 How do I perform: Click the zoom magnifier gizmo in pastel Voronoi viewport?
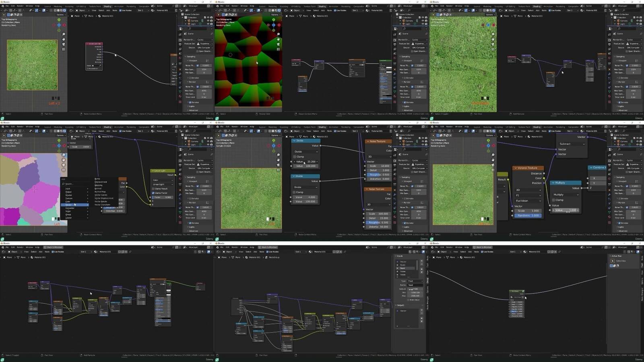64,155
